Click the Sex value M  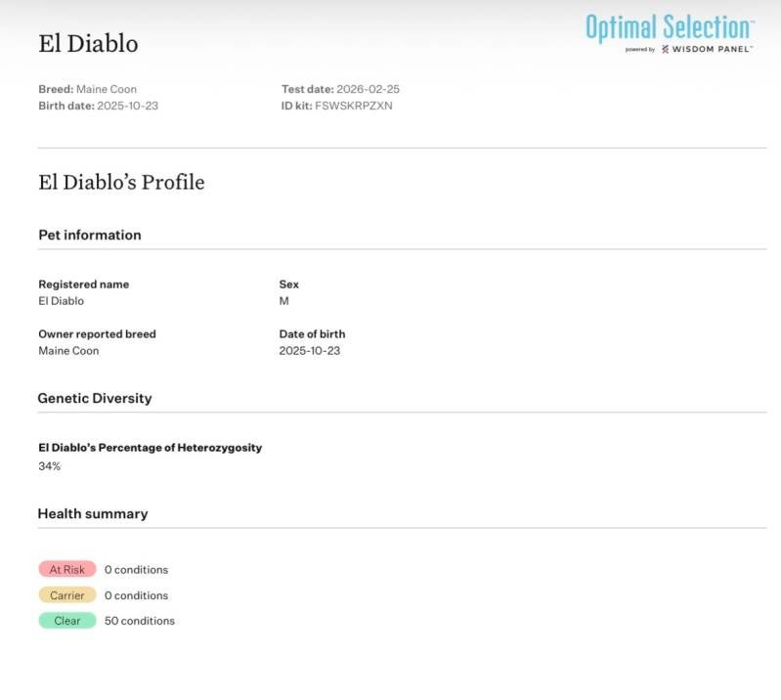283,301
